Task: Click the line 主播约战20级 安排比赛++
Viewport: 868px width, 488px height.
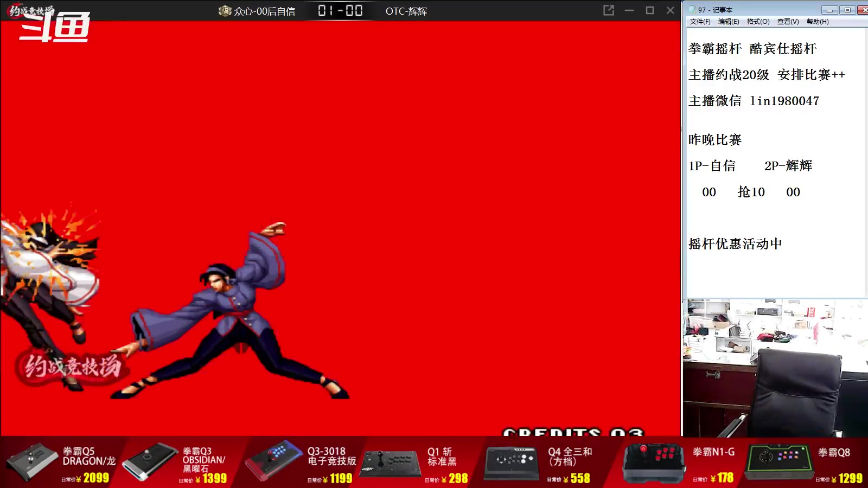Action: pyautogui.click(x=767, y=75)
